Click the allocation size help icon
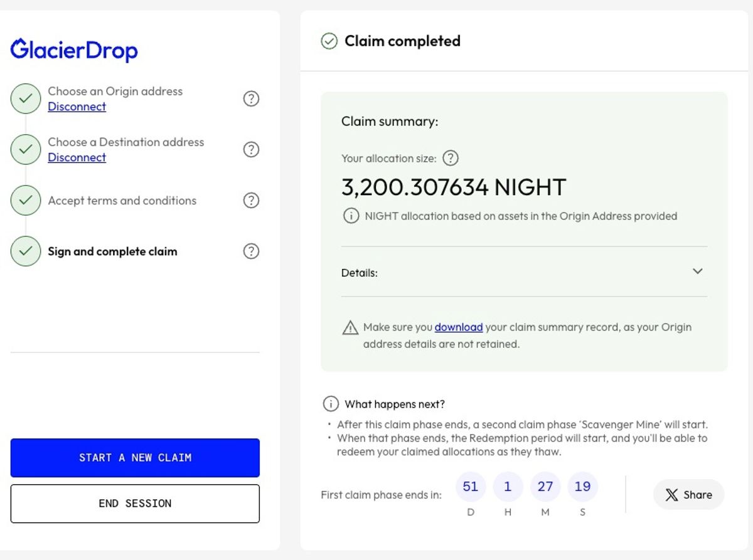The height and width of the screenshot is (560, 753). click(x=451, y=158)
